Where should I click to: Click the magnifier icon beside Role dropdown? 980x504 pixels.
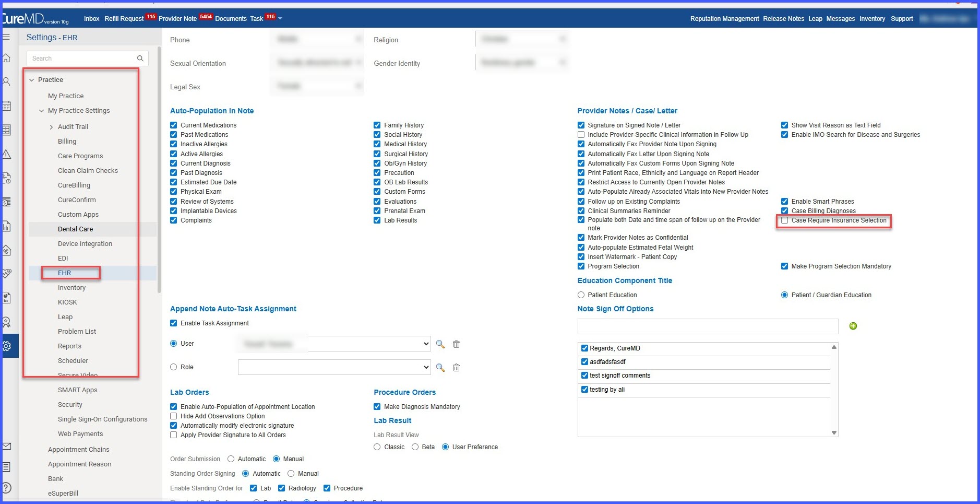pyautogui.click(x=440, y=368)
